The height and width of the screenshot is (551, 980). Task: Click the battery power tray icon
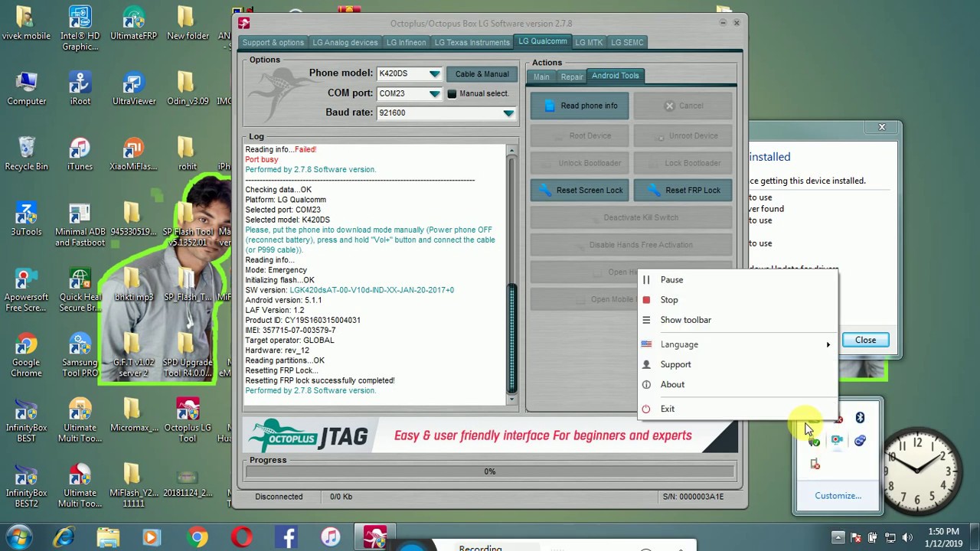click(x=874, y=538)
